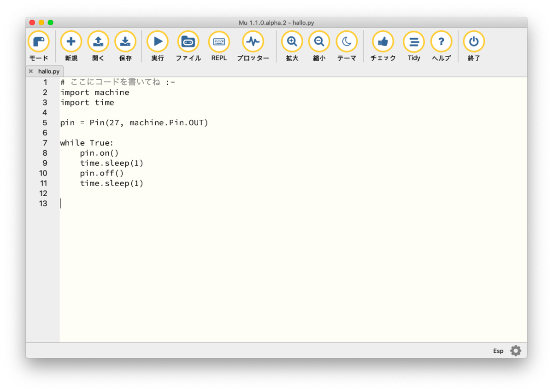
Task: Select the hallo.py tab
Action: pos(45,71)
